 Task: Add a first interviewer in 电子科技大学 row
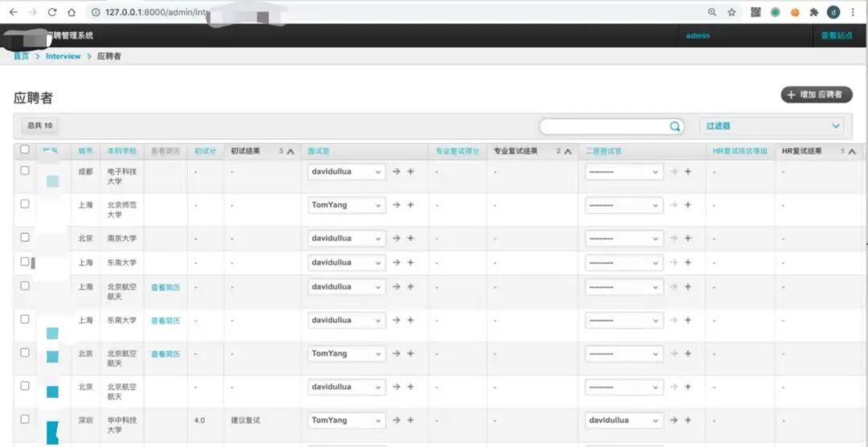point(410,172)
